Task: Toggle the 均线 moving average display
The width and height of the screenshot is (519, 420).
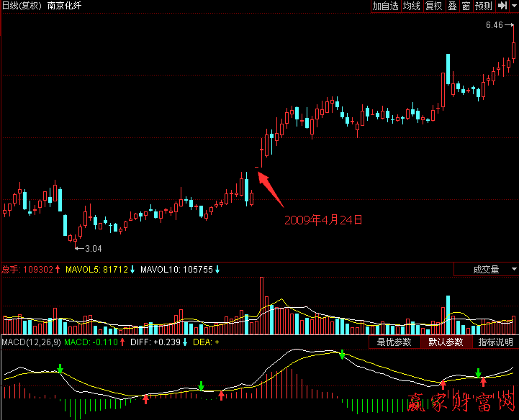Action: (x=412, y=6)
